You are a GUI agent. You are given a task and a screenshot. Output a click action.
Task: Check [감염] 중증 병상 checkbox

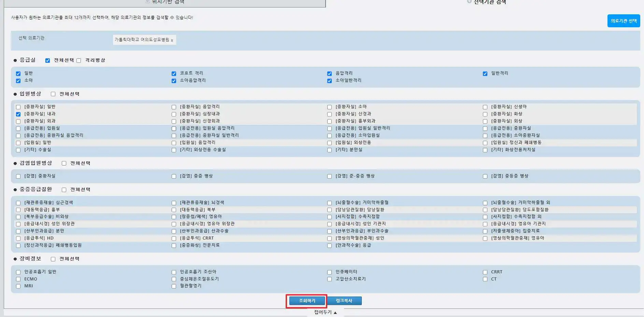[x=174, y=176]
